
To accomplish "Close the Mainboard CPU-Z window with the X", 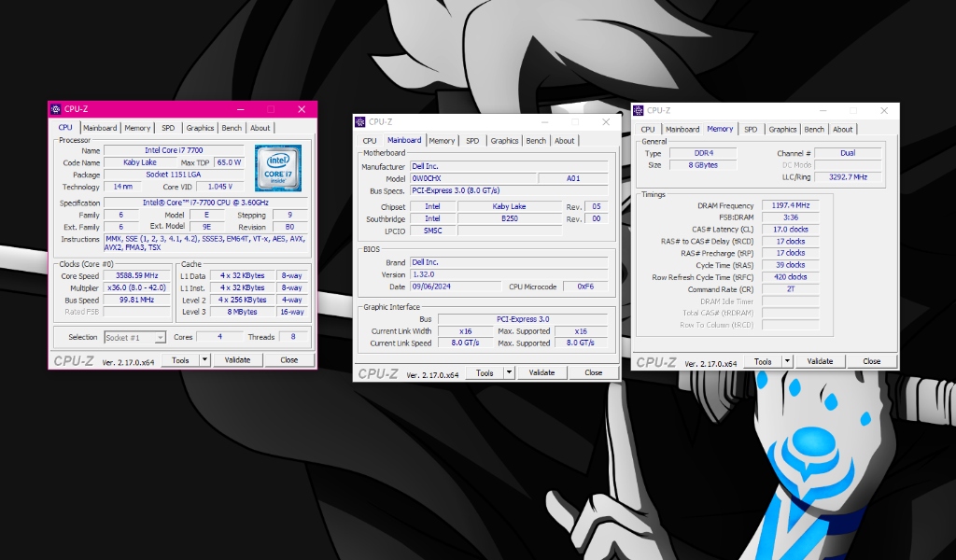I will [605, 122].
